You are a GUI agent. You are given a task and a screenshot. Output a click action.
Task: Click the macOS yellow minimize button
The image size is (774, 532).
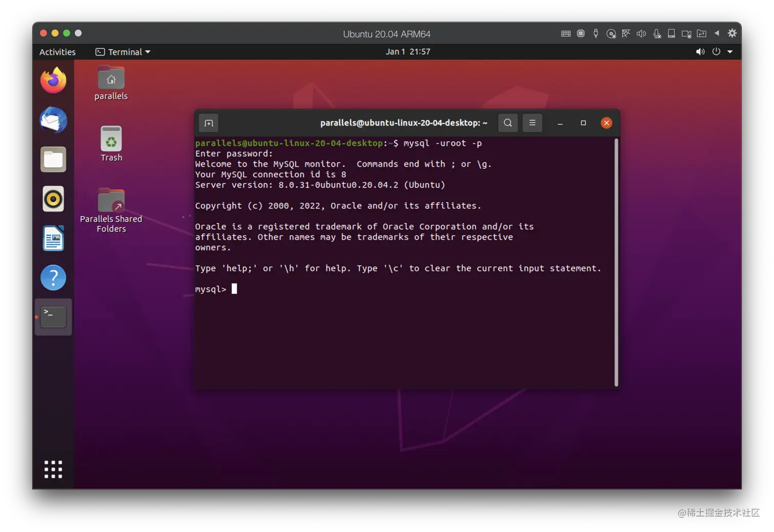coord(55,33)
